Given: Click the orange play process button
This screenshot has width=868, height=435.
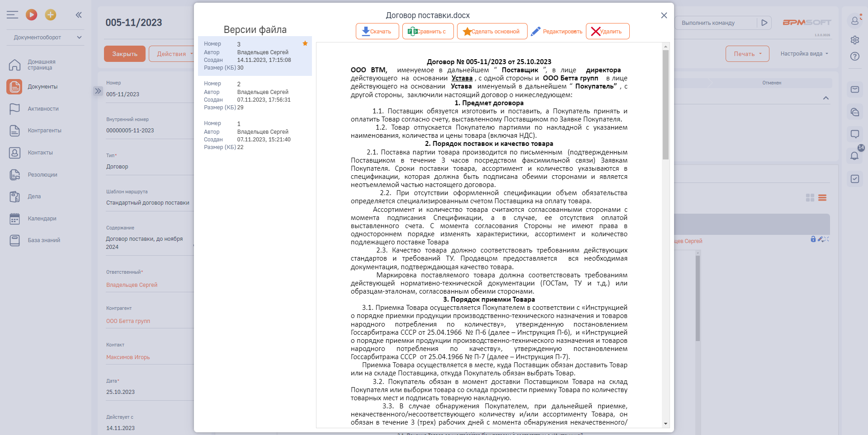Looking at the screenshot, I should (32, 15).
